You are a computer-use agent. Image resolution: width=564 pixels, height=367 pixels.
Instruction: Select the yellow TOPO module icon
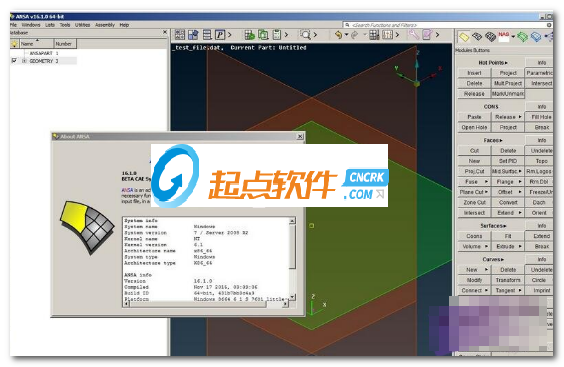[464, 36]
